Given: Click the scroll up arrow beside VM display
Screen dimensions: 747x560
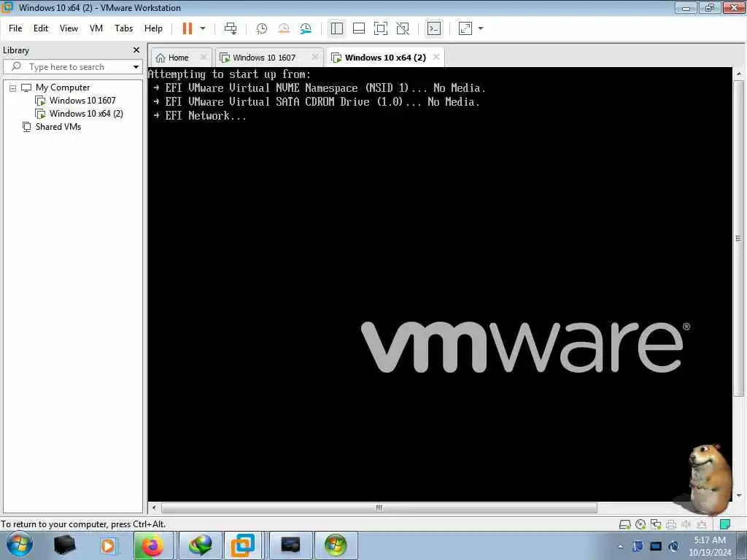Looking at the screenshot, I should pos(739,74).
